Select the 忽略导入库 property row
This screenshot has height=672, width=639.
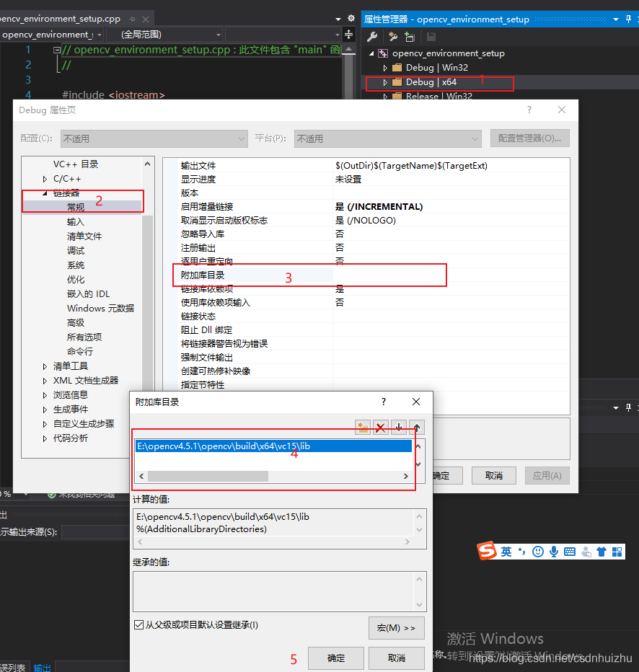(374, 234)
